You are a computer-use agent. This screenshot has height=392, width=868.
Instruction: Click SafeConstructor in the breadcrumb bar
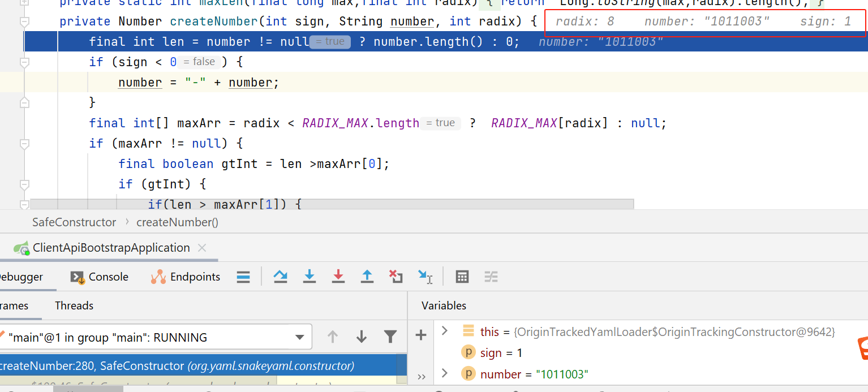tap(74, 222)
